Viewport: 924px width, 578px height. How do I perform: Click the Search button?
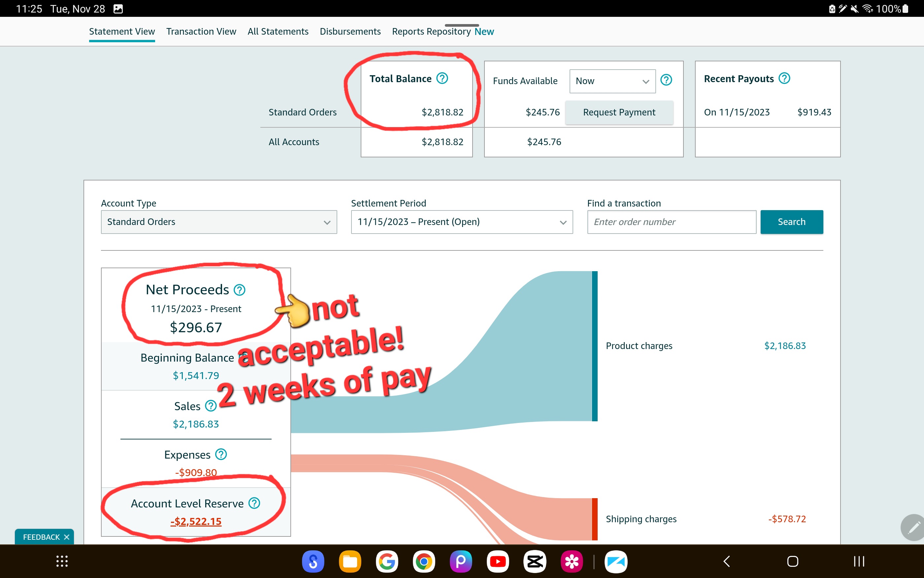(x=791, y=222)
